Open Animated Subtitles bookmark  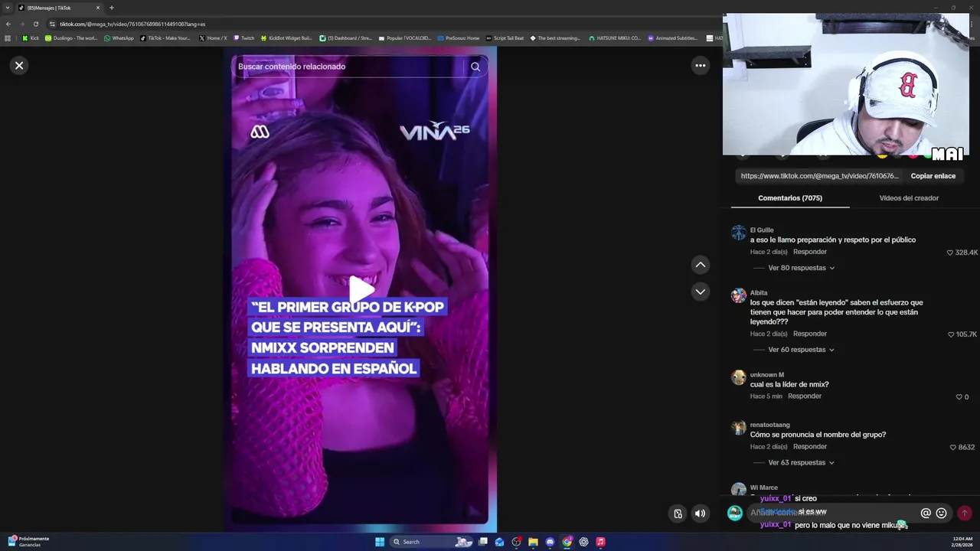click(673, 37)
